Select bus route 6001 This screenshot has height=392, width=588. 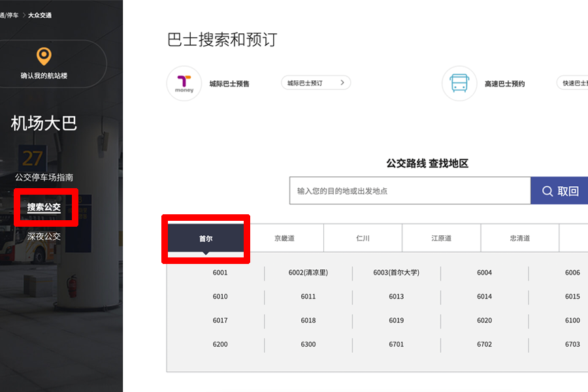pyautogui.click(x=220, y=272)
